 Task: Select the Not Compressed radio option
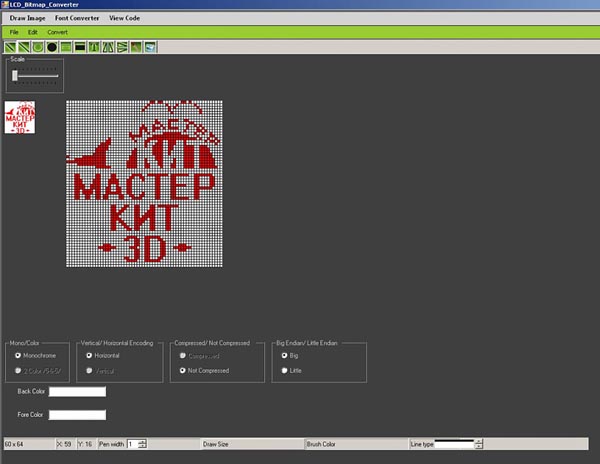coord(183,370)
